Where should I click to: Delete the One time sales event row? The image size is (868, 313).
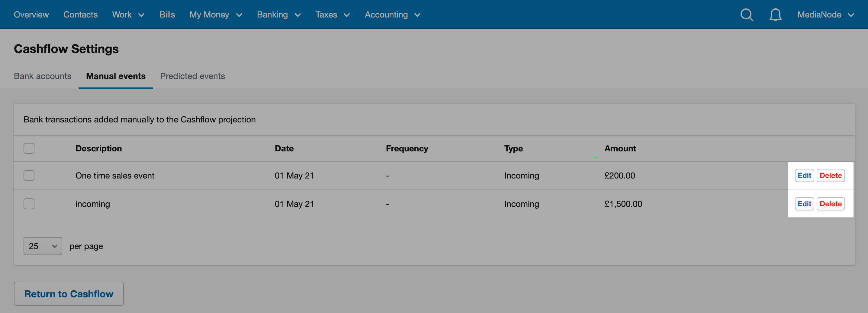(831, 175)
